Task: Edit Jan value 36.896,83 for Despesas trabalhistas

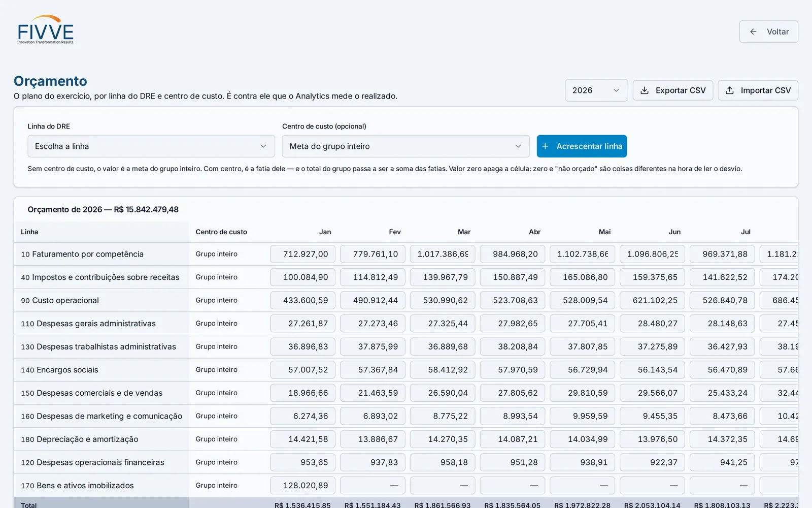Action: [x=302, y=346]
